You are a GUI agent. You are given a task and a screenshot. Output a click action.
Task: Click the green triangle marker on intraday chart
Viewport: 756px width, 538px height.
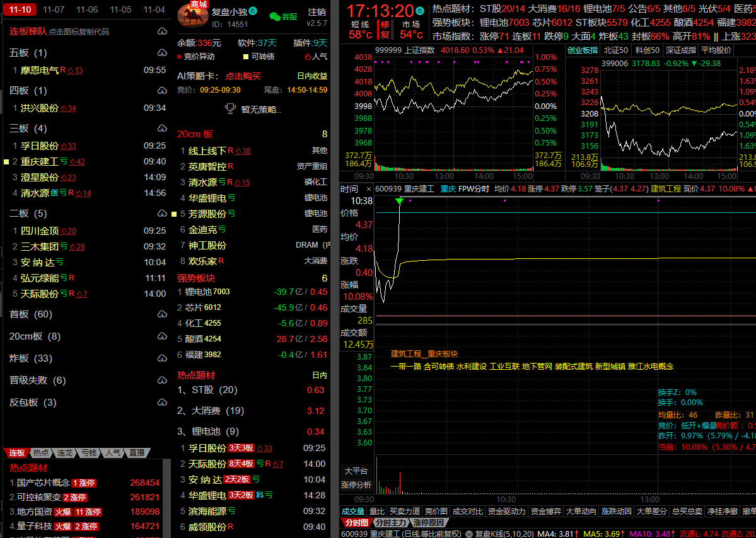click(399, 202)
